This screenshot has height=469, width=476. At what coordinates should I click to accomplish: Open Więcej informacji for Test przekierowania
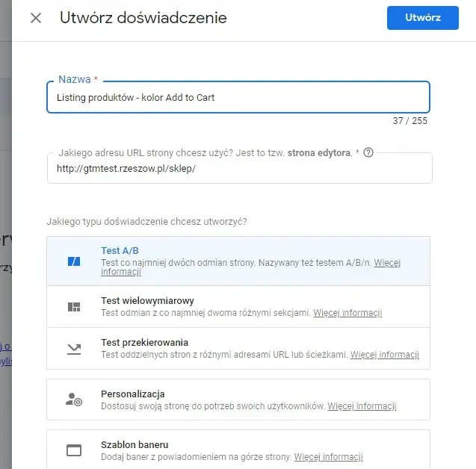click(x=385, y=355)
